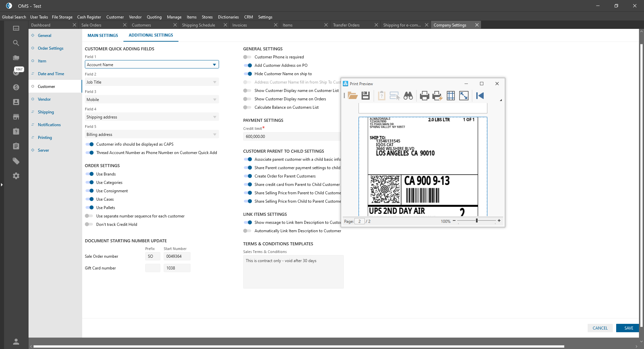Click the Page Setup grid icon
Image resolution: width=644 pixels, height=349 pixels.
(451, 96)
